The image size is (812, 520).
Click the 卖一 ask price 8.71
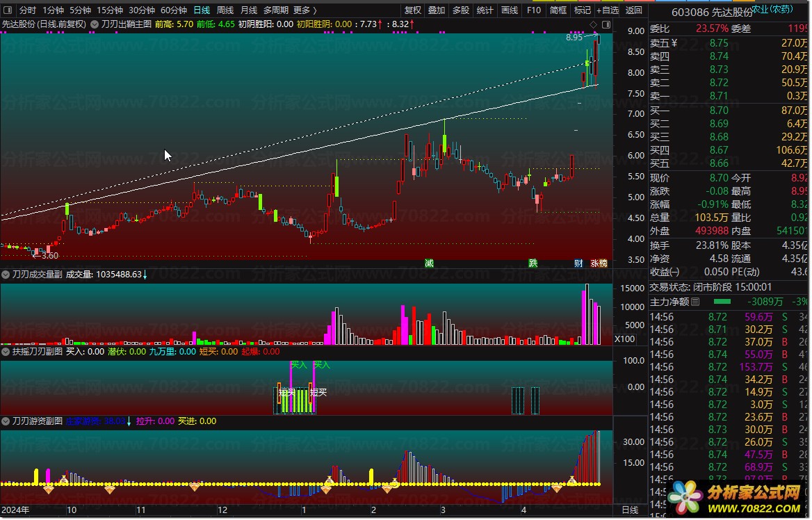tap(719, 96)
